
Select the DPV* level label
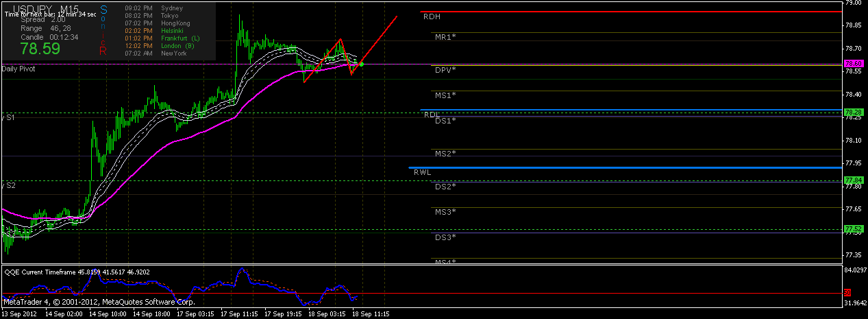pyautogui.click(x=445, y=70)
